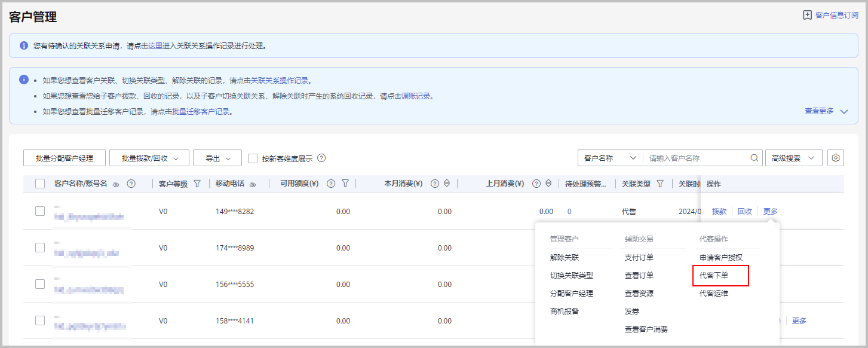Choose 代客下单 from the menu
Image resolution: width=868 pixels, height=348 pixels.
pyautogui.click(x=714, y=276)
